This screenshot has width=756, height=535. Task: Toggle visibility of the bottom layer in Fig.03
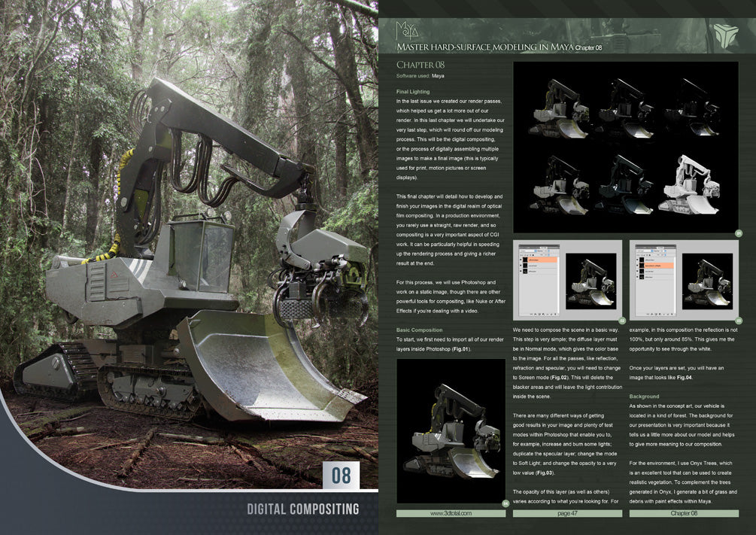(637, 277)
